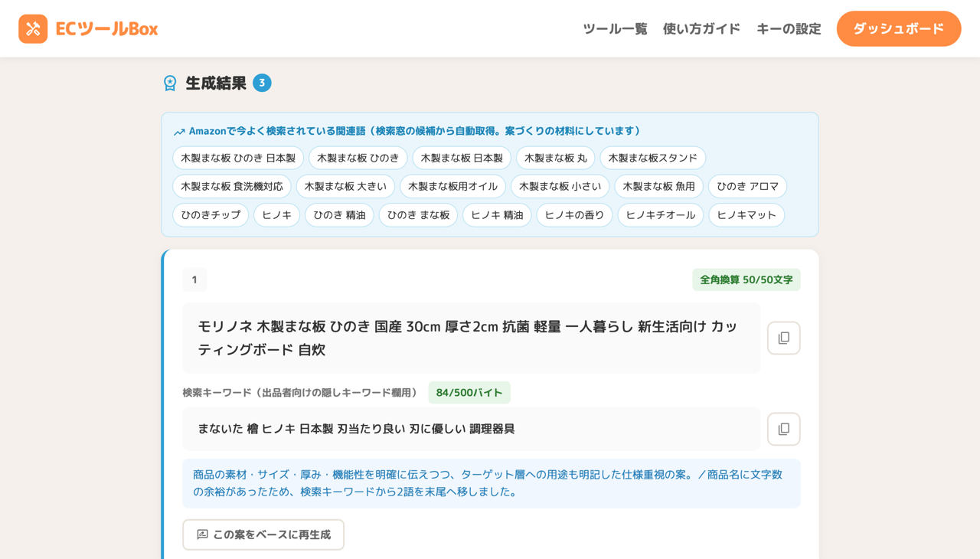Click the ひのき 精油 chip
Image resolution: width=980 pixels, height=559 pixels.
click(339, 214)
